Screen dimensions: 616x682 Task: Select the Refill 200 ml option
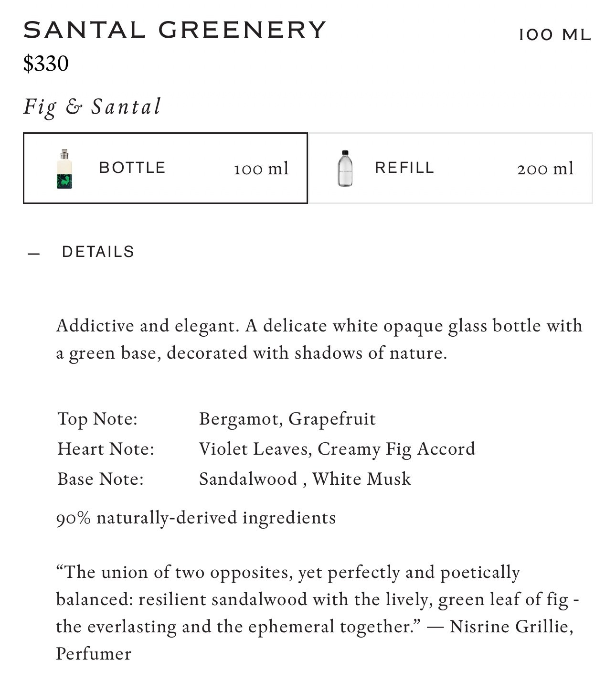(x=451, y=168)
